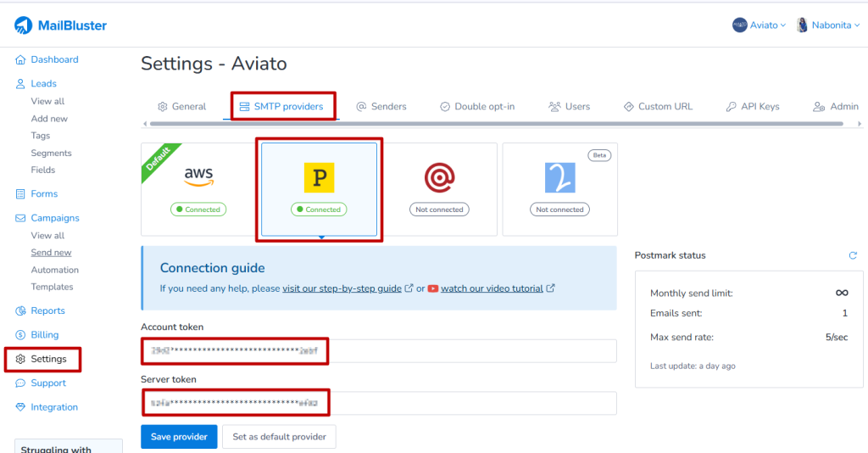The image size is (868, 453).
Task: Click Send new campaign
Action: click(x=51, y=253)
